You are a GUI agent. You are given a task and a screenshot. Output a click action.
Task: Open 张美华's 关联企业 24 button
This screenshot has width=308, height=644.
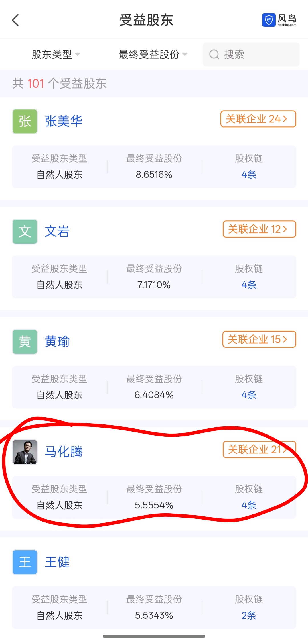pos(258,119)
